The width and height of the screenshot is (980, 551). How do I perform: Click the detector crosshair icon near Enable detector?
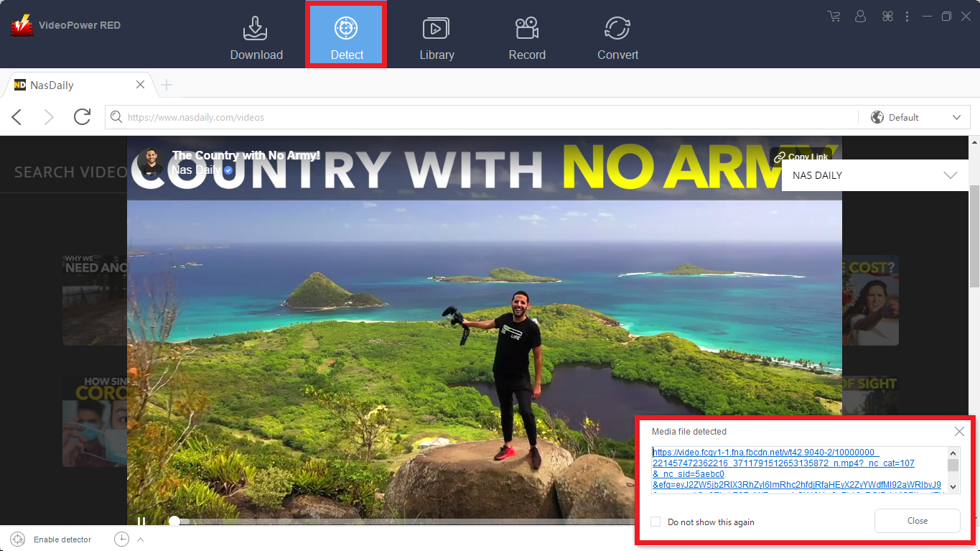[x=16, y=539]
